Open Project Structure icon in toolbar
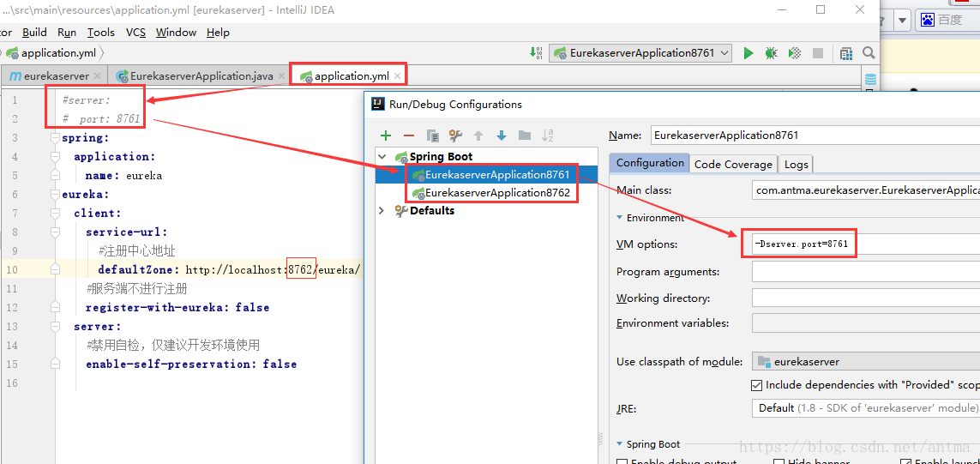 [x=846, y=53]
